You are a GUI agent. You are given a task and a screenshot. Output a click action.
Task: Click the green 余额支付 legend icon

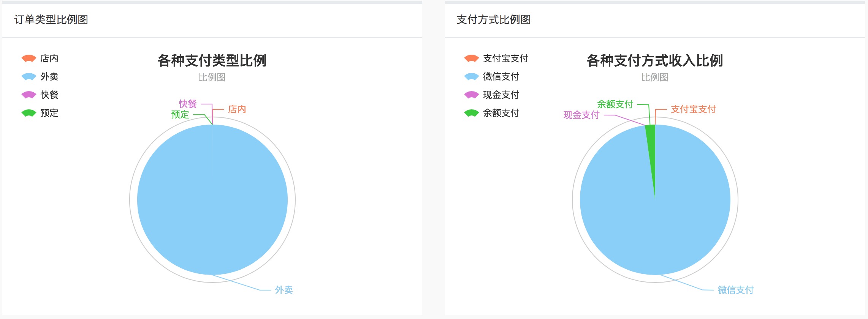click(x=471, y=113)
